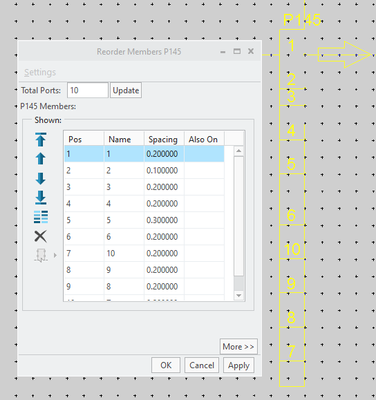This screenshot has width=376, height=400.
Task: Move selected member to bottom of list
Action: tap(41, 197)
